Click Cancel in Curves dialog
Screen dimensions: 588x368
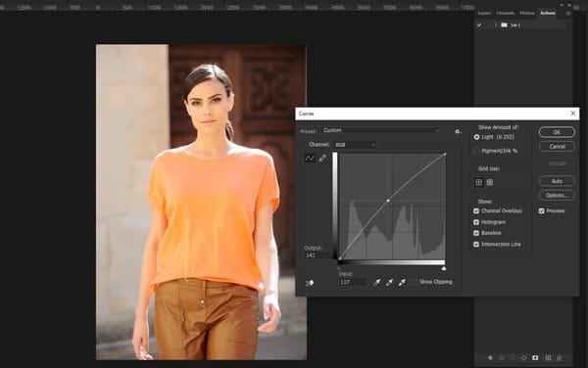click(x=557, y=147)
